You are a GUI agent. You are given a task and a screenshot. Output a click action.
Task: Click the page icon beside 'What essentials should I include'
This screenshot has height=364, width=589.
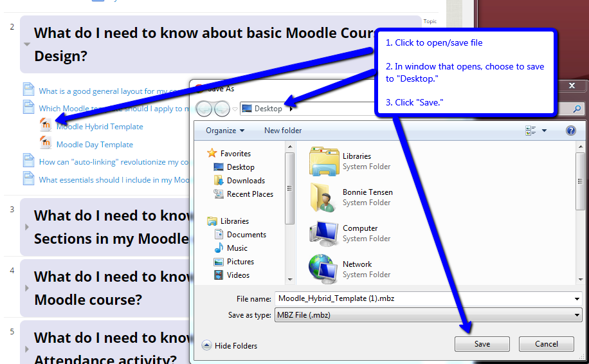click(28, 178)
